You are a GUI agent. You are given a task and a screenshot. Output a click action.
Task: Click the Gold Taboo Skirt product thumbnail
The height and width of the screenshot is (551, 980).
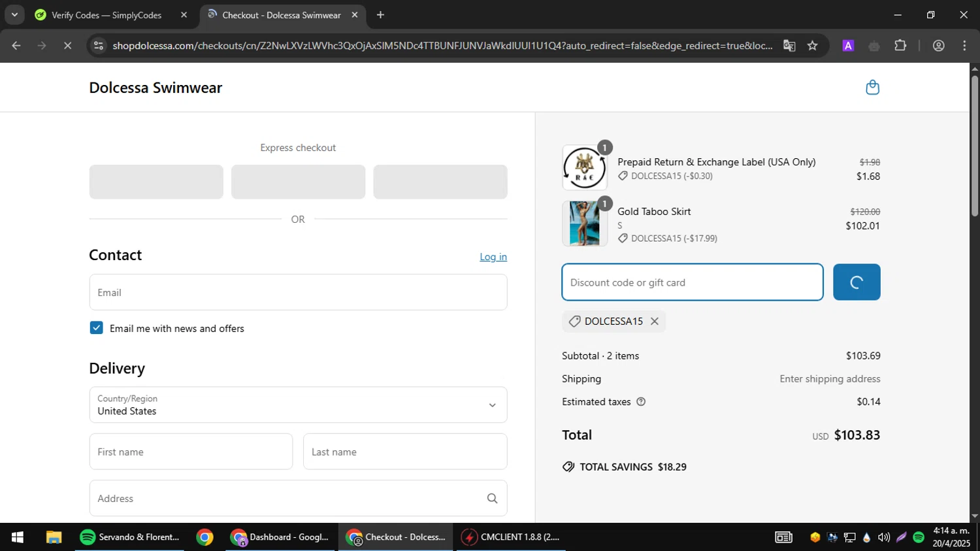pos(585,224)
